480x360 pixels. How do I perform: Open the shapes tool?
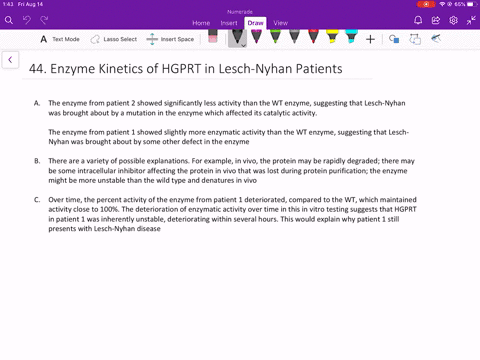point(394,39)
